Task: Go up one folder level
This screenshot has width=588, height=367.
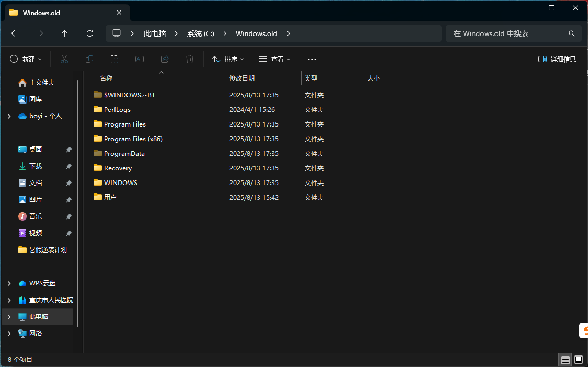Action: (x=64, y=33)
